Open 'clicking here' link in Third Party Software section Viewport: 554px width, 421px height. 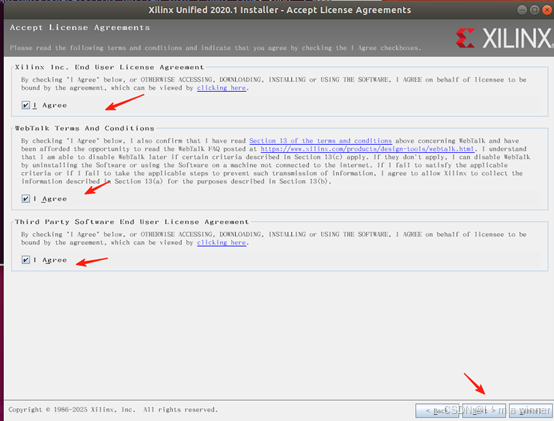click(222, 243)
